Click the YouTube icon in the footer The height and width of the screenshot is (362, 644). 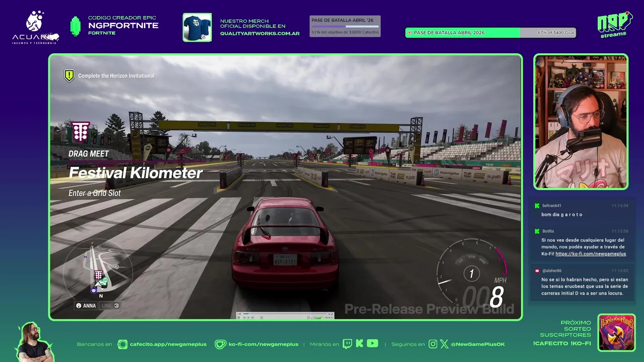[x=372, y=343]
